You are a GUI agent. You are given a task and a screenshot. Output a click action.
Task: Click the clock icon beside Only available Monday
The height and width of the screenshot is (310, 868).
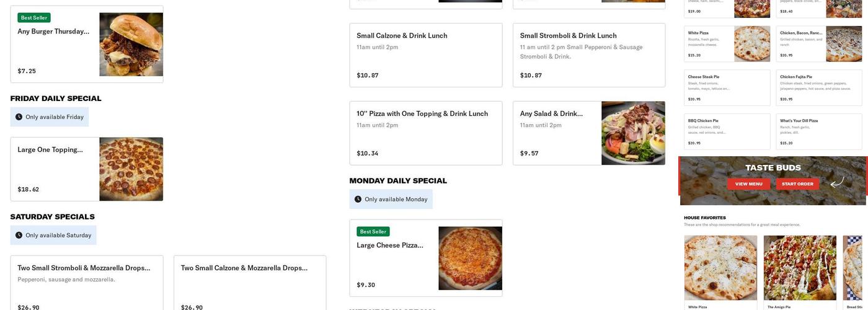click(x=358, y=200)
